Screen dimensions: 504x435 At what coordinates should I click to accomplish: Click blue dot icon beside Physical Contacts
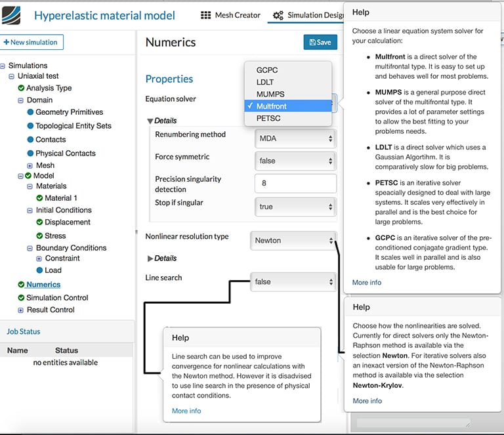coord(31,154)
